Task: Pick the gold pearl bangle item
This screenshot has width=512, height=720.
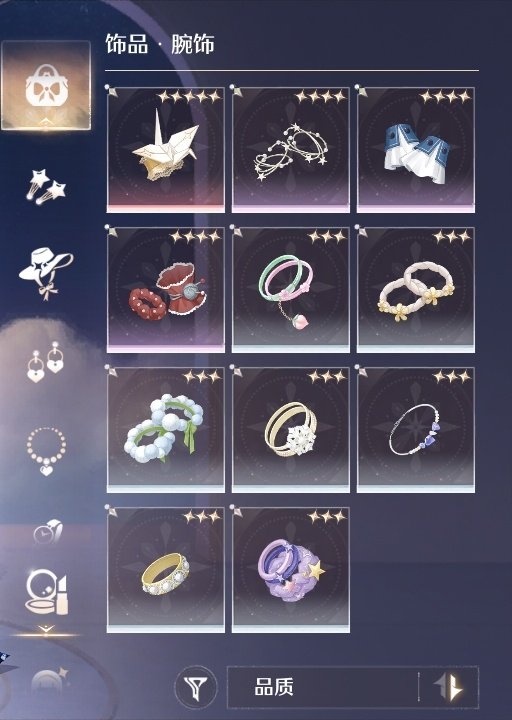Action: 166,570
